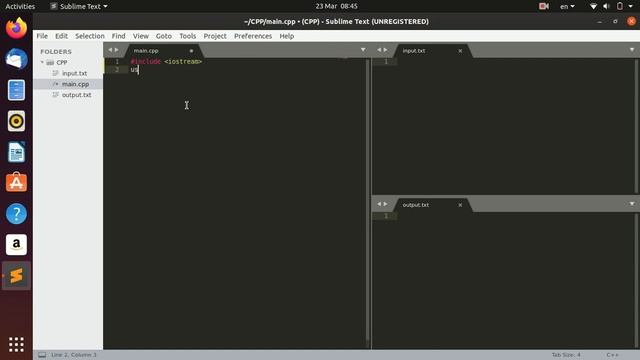Open Rhythmbox music player in dock

pos(16,121)
